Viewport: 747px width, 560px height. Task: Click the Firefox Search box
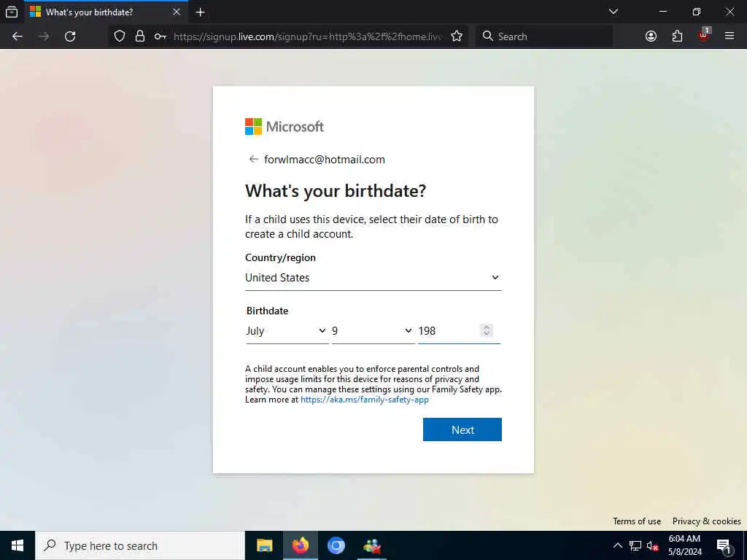(x=544, y=36)
